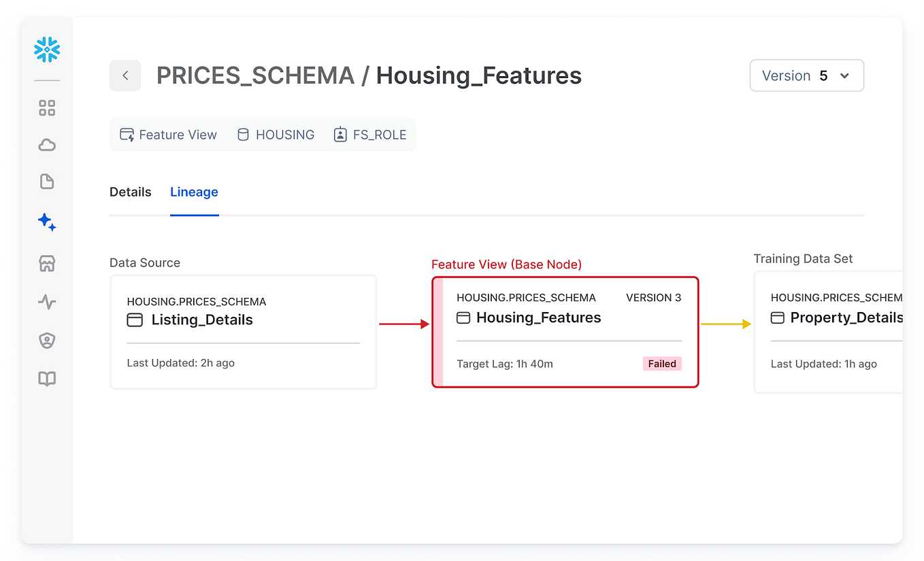Select the AI sparkles icon in sidebar
Image resolution: width=924 pixels, height=561 pixels.
47,222
